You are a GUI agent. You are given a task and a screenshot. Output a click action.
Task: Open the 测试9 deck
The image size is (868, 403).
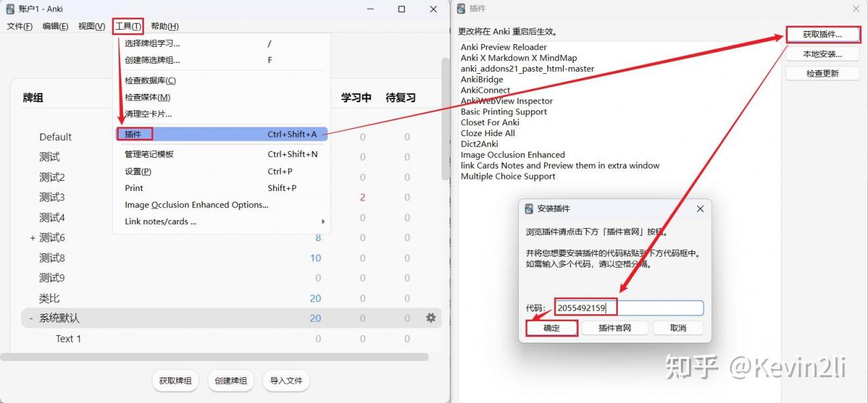pos(52,278)
